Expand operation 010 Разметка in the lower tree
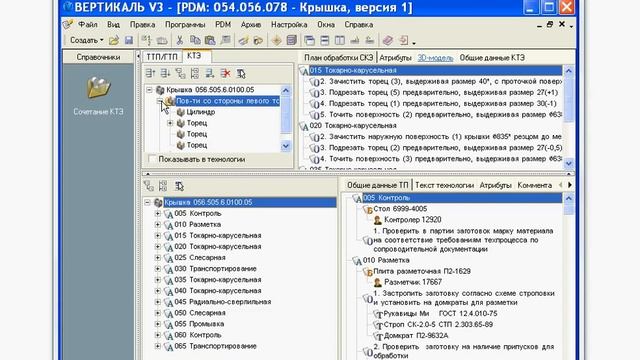This screenshot has width=640, height=360. click(158, 224)
